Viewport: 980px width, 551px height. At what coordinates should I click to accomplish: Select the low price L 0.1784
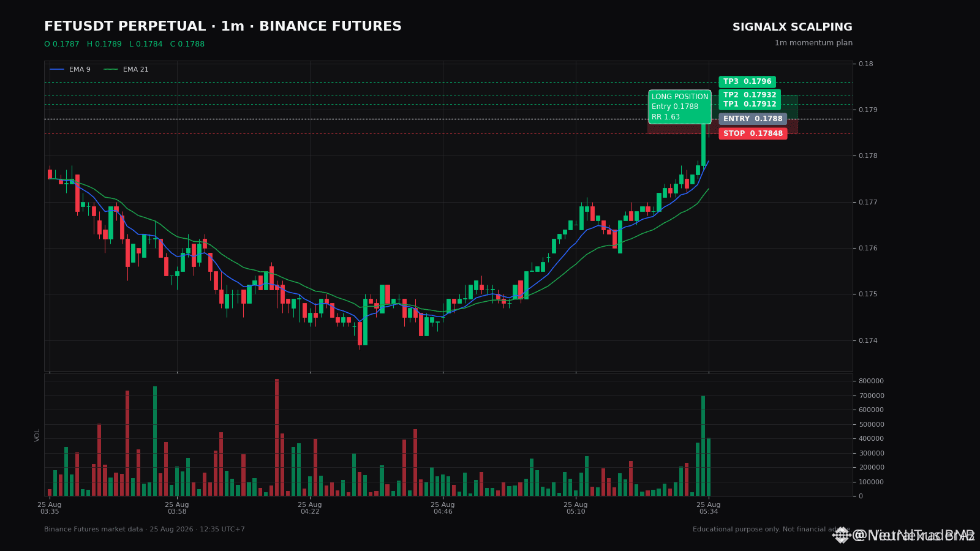tap(146, 45)
